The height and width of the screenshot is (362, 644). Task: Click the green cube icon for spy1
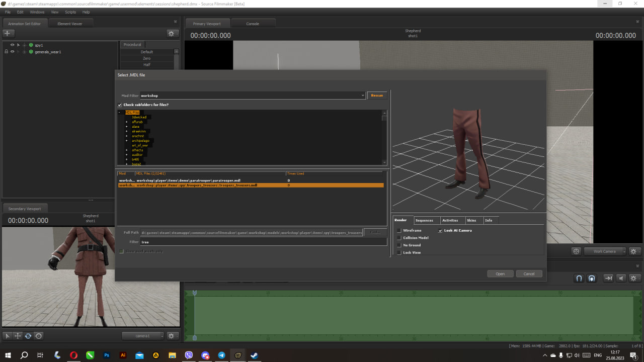[31, 45]
